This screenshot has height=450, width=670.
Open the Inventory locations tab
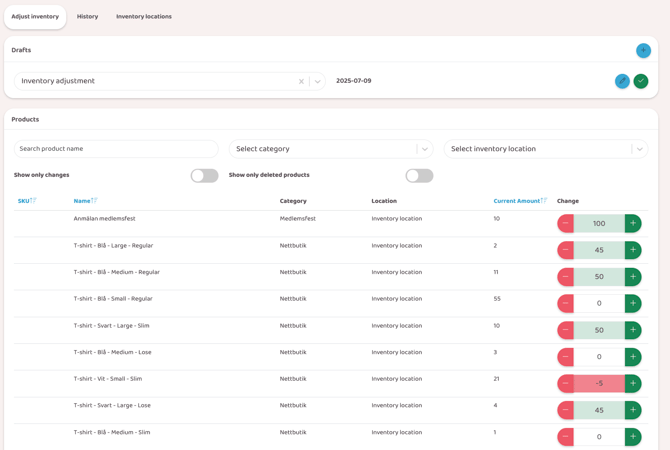143,17
